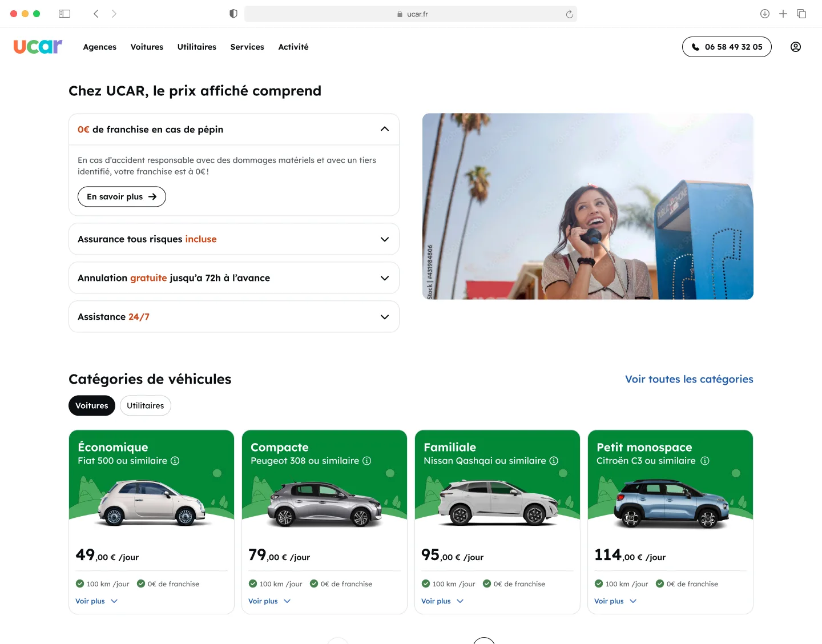Click the 95,00 € /jour price
Image resolution: width=822 pixels, height=644 pixels.
pos(453,555)
